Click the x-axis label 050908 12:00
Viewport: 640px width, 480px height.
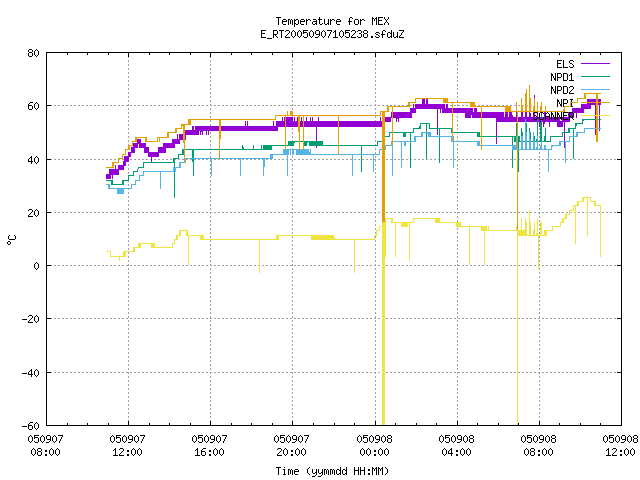pyautogui.click(x=621, y=445)
